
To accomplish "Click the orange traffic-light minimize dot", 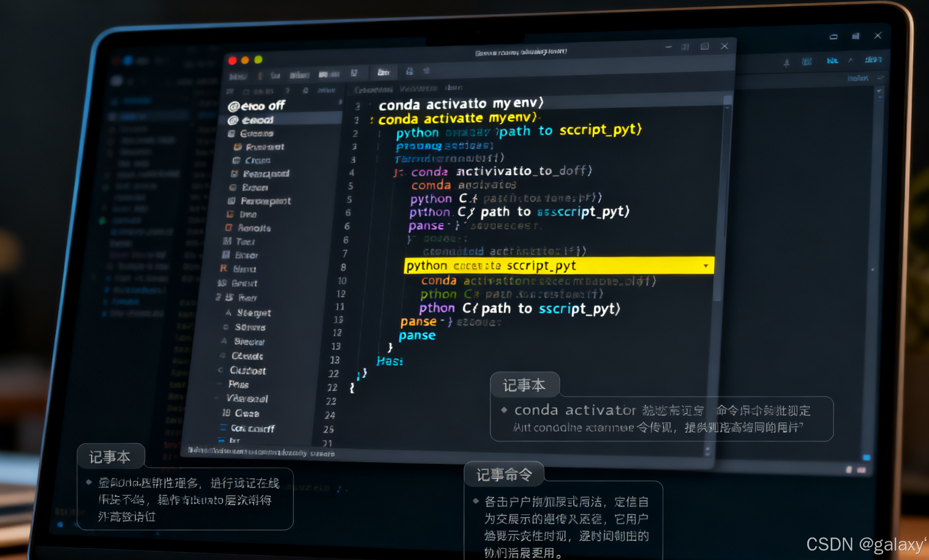I will coord(245,60).
